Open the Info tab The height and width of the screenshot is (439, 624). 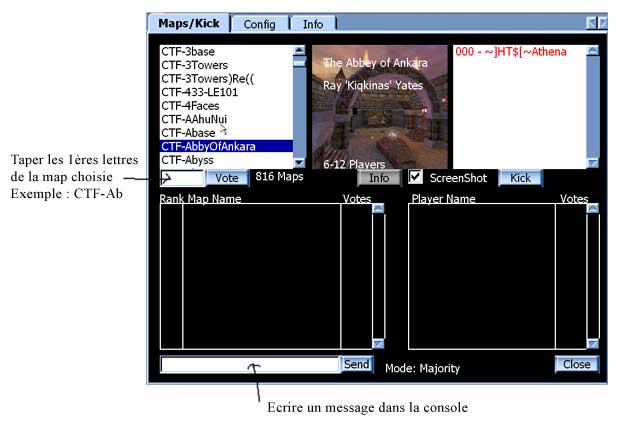313,24
